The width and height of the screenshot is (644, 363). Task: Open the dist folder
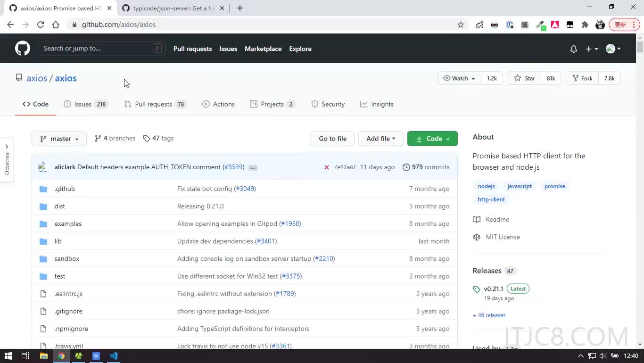pos(59,206)
